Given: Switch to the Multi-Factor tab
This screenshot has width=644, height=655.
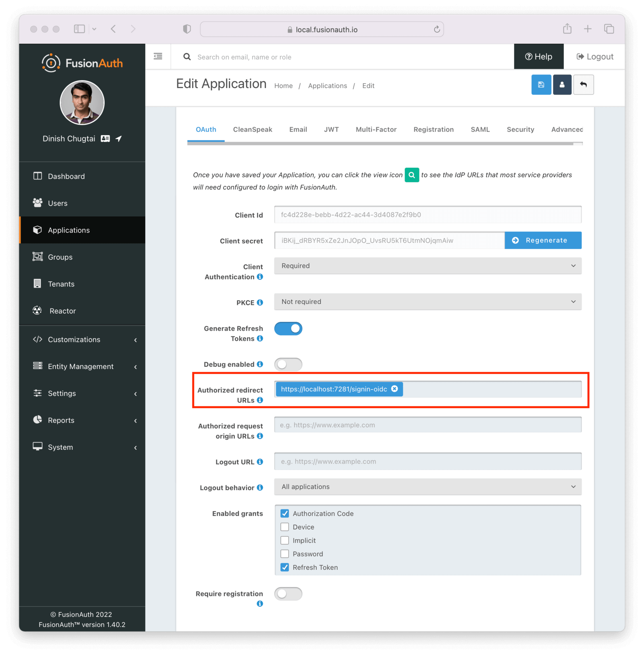Looking at the screenshot, I should pos(376,130).
